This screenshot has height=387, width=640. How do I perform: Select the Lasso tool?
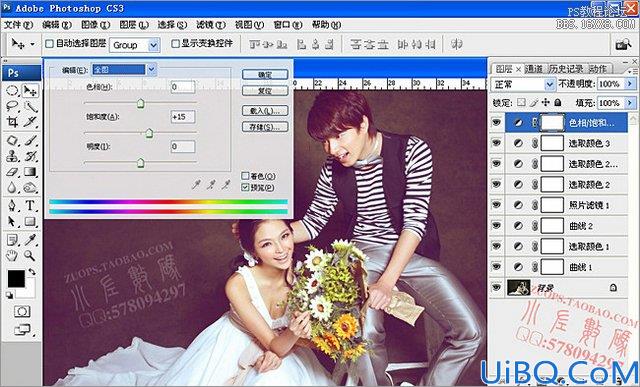[12, 107]
